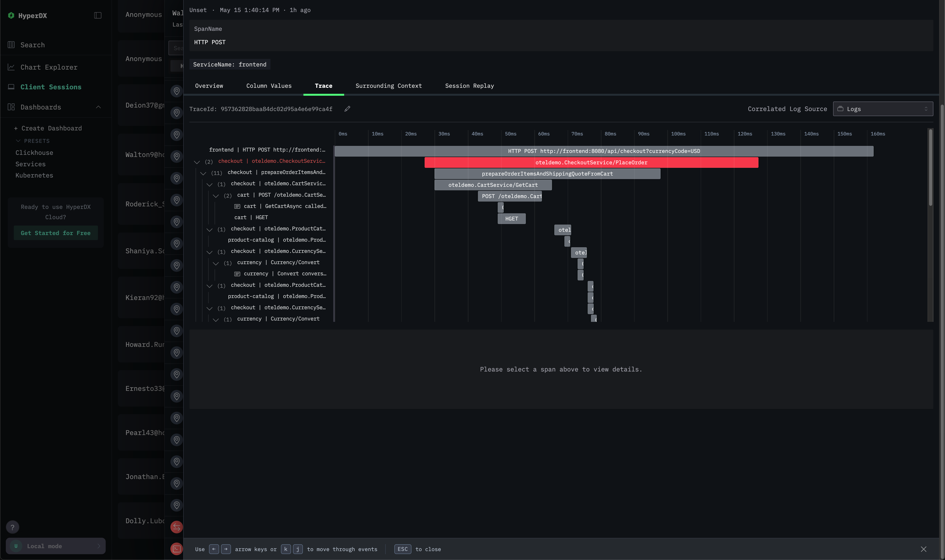Click Get Started for Free button

coord(55,233)
